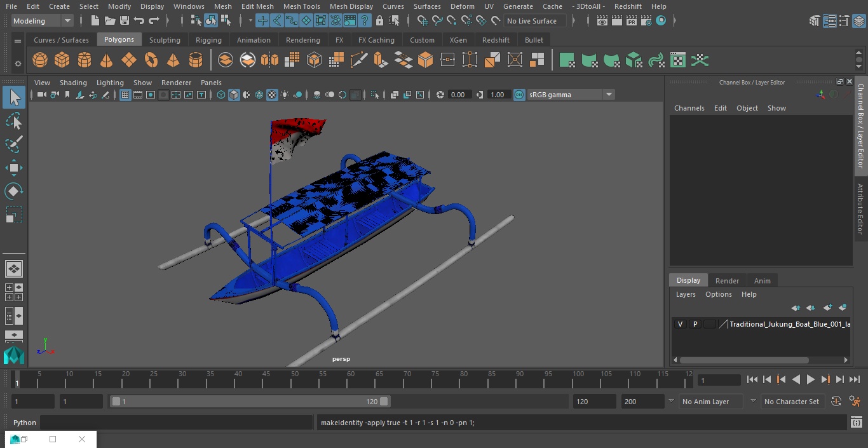Toggle layer playback P box
The width and height of the screenshot is (868, 448).
coord(695,324)
